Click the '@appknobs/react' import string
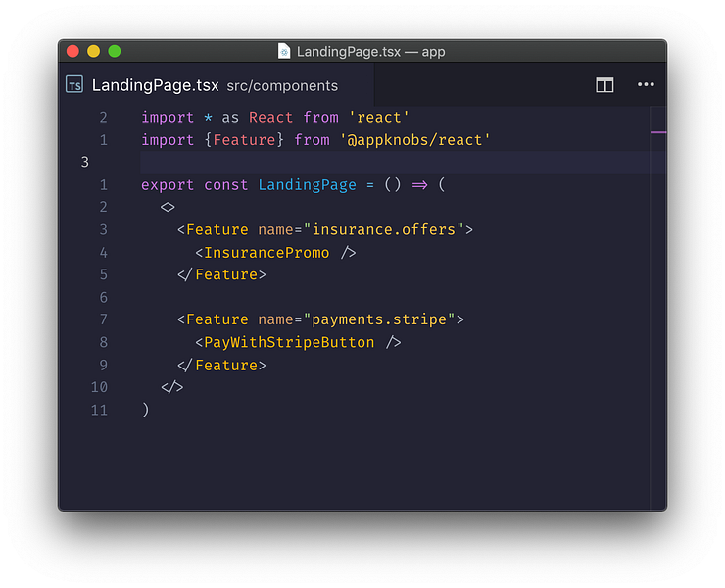 [415, 140]
